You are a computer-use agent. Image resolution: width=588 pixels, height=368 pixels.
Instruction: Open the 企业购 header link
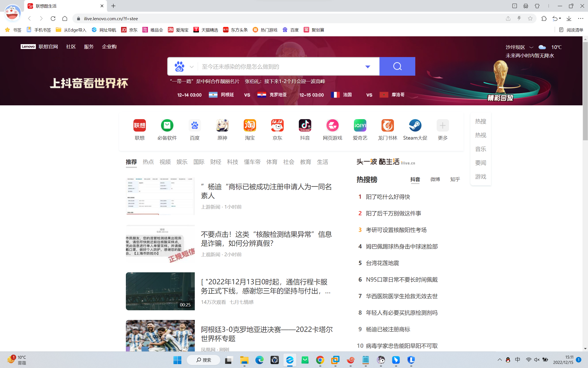pyautogui.click(x=109, y=47)
